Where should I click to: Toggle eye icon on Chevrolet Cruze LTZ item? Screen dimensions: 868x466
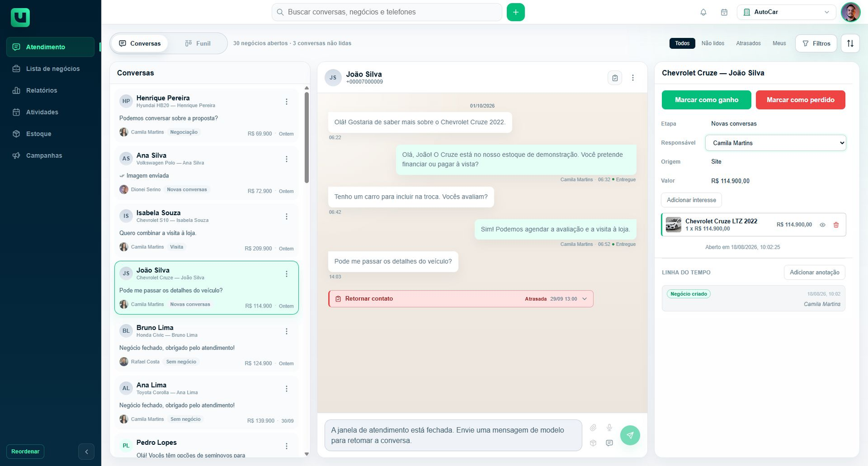click(822, 225)
